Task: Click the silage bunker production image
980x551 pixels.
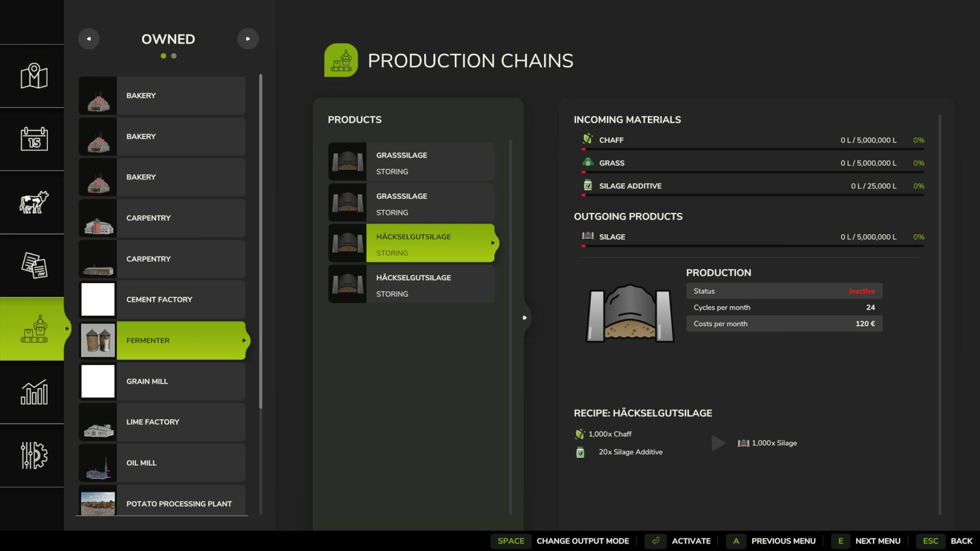Action: coord(629,313)
